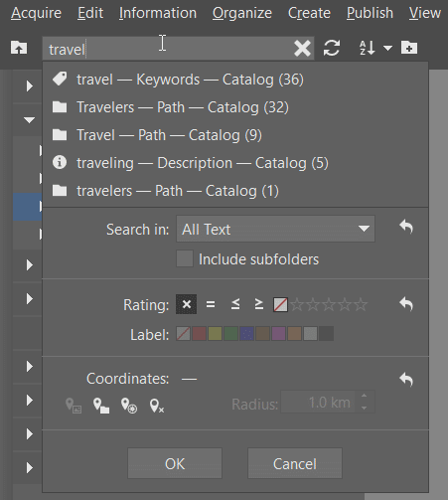This screenshot has width=448, height=500.
Task: Open the sort options dropdown arrow
Action: coord(387,49)
